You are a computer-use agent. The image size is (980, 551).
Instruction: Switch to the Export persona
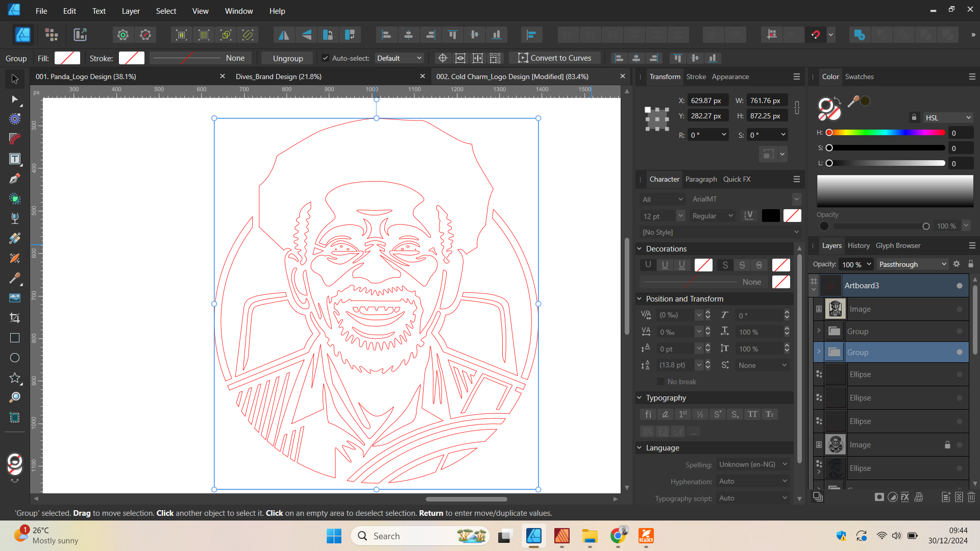80,35
